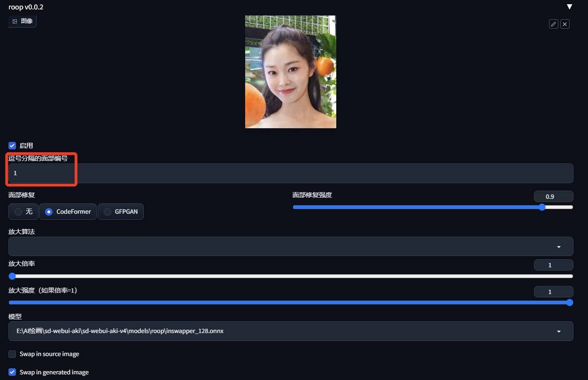Viewport: 588px width, 380px height.
Task: Click the 0.9 face restore strength box
Action: coord(553,196)
